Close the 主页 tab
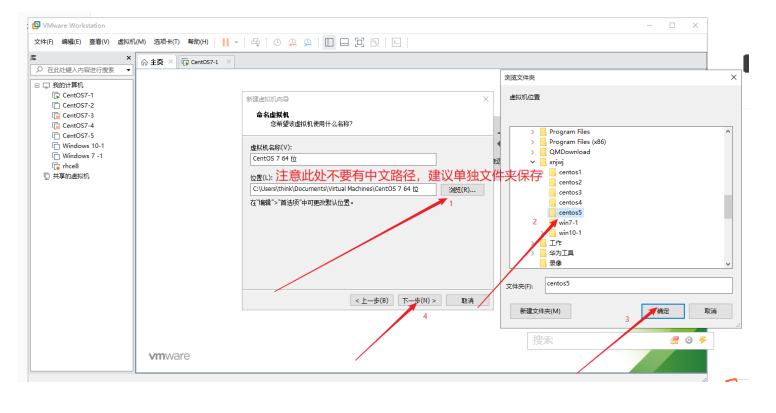 click(x=171, y=62)
